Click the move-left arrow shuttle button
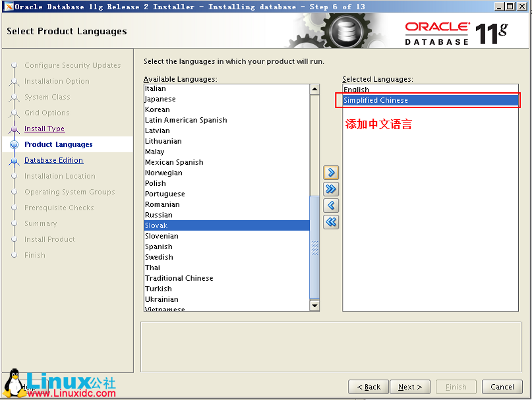532x400 pixels. pos(330,205)
